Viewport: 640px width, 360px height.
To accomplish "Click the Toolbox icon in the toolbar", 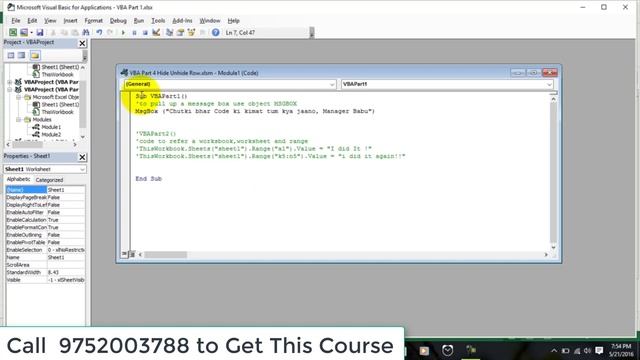I will pyautogui.click(x=202, y=32).
